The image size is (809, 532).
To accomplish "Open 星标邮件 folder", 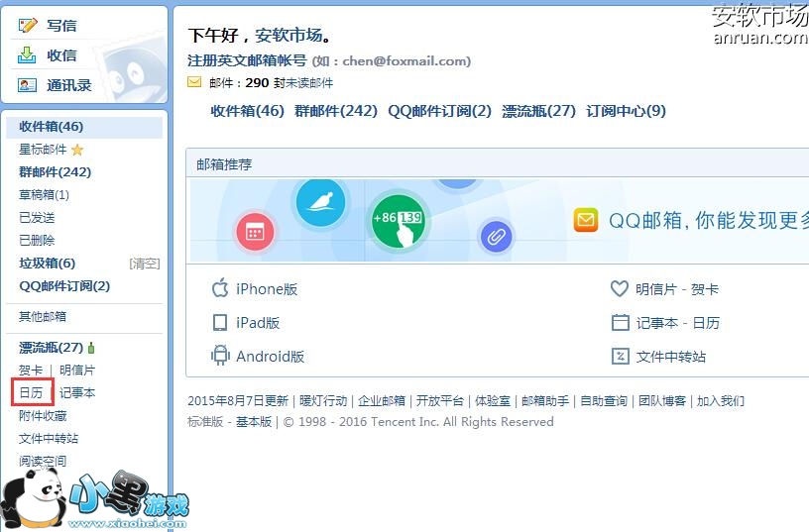I will coord(43,150).
